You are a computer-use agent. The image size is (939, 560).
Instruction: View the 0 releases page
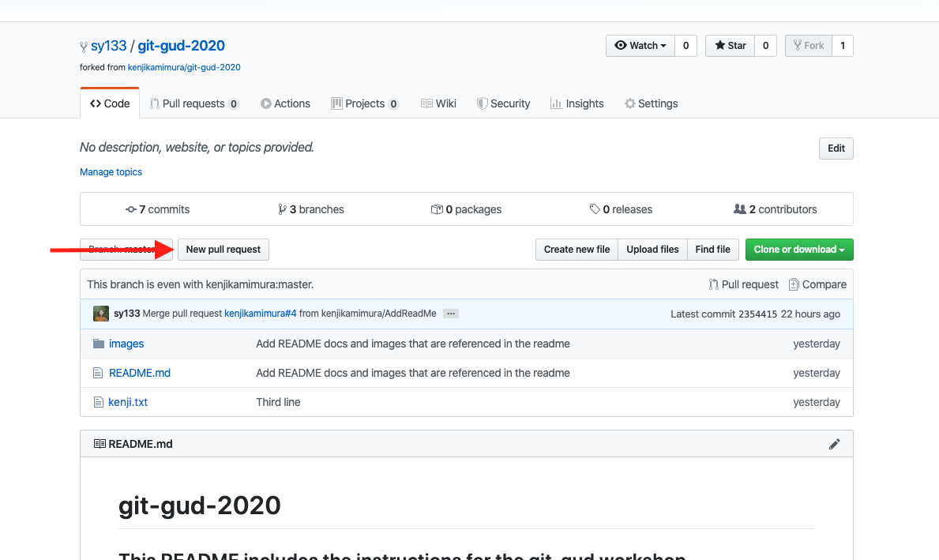coord(621,209)
